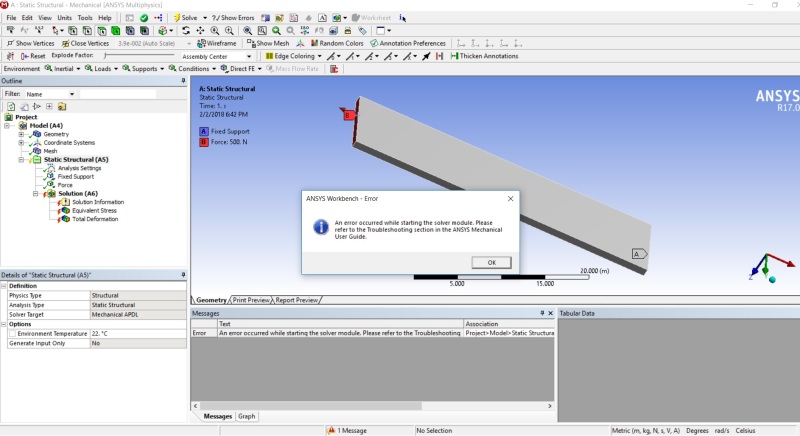The height and width of the screenshot is (436, 800).
Task: Click the Reset explode button
Action: click(x=33, y=56)
